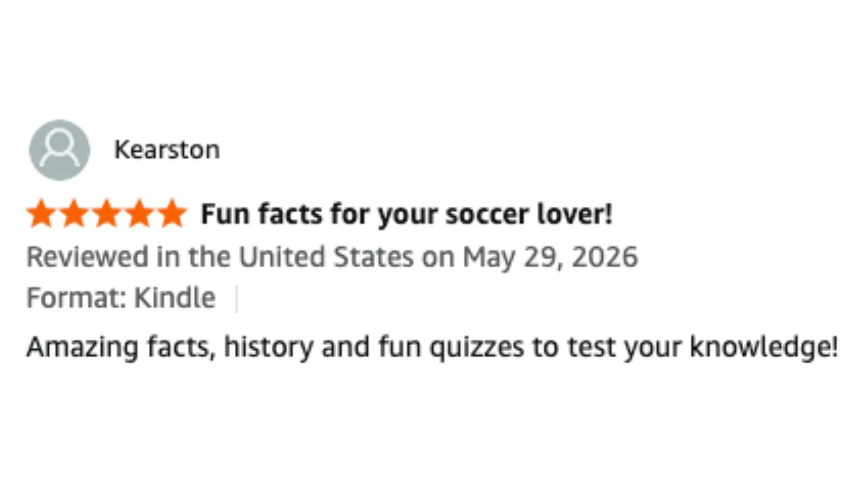Click the word 'quizzes' in review body
868x488 pixels.
(476, 347)
